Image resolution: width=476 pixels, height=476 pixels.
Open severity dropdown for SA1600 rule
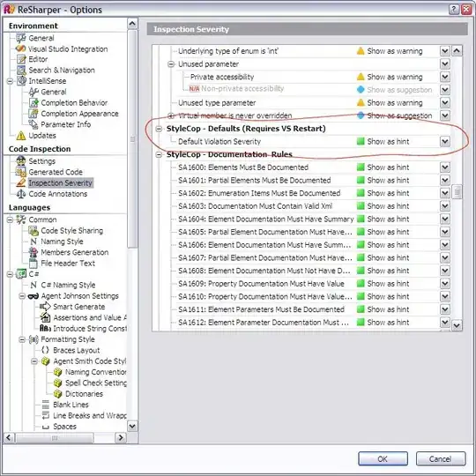[445, 167]
